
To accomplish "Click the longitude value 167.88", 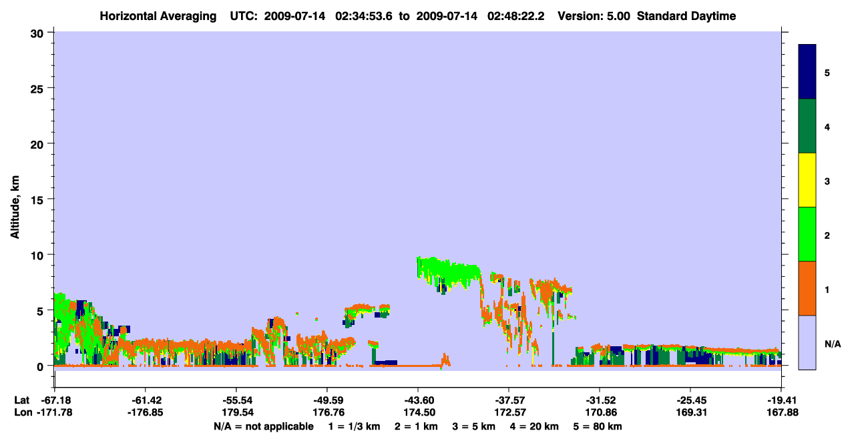I will point(781,412).
